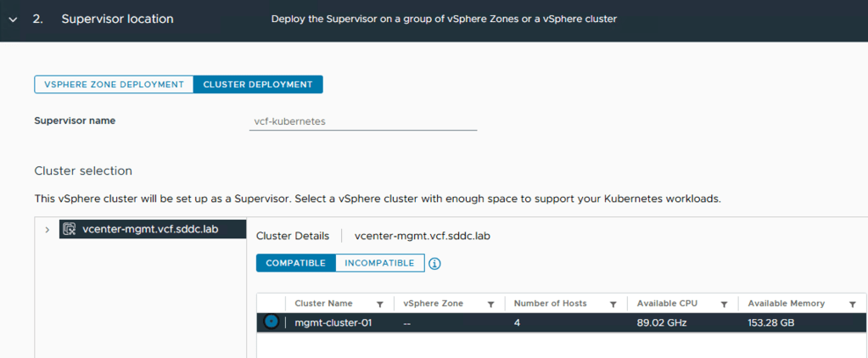Show Compatible clusters list
This screenshot has height=358, width=868.
pyautogui.click(x=295, y=263)
